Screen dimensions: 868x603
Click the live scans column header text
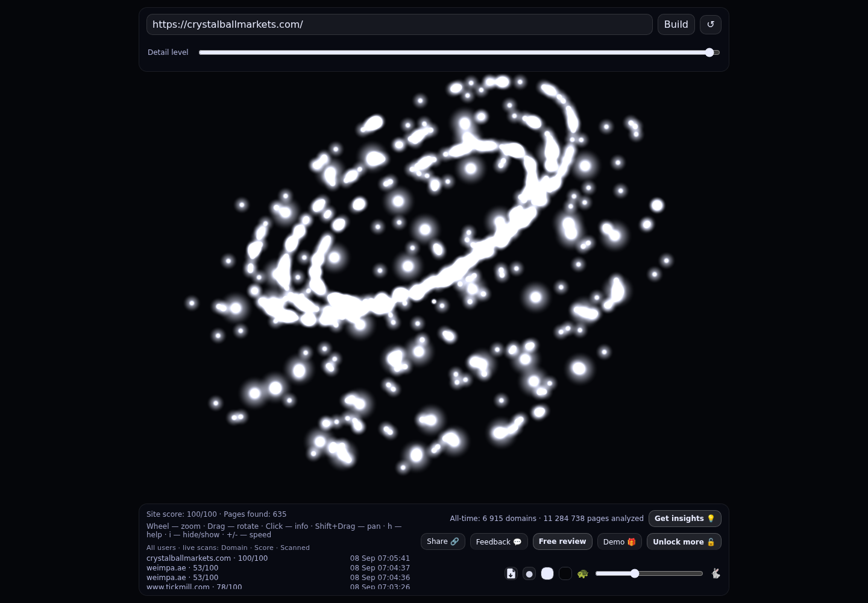click(228, 548)
